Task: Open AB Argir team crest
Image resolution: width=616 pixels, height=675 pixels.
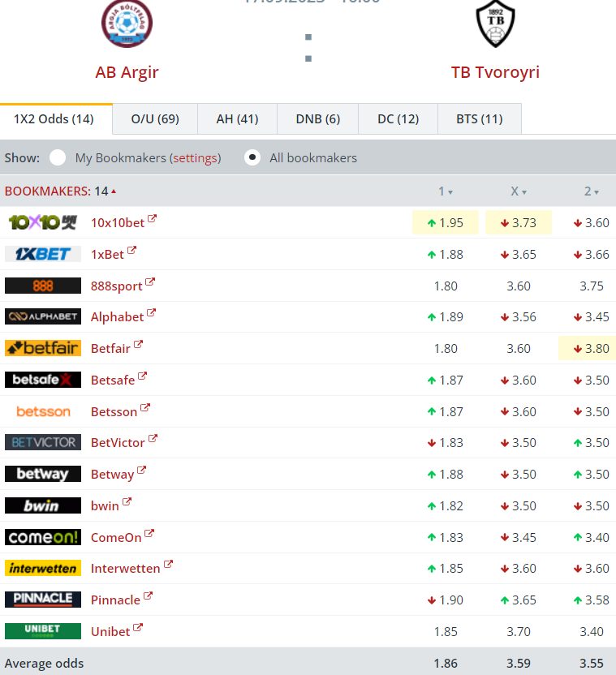Action: pyautogui.click(x=127, y=24)
